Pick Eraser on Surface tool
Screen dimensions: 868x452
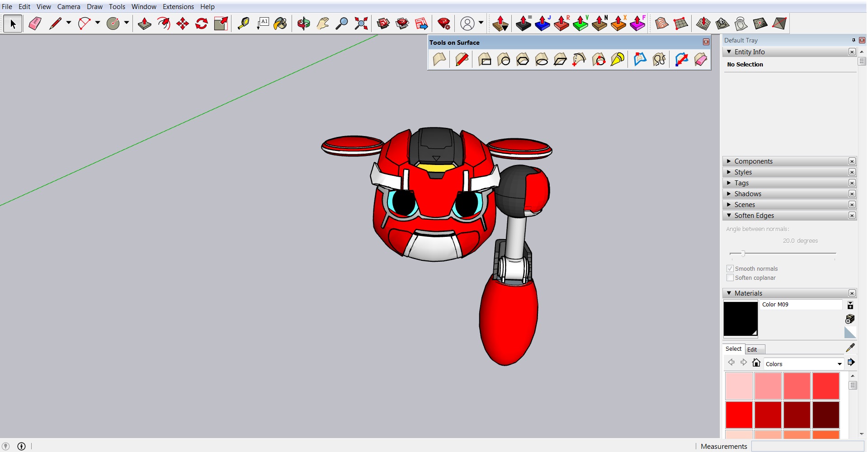click(701, 60)
